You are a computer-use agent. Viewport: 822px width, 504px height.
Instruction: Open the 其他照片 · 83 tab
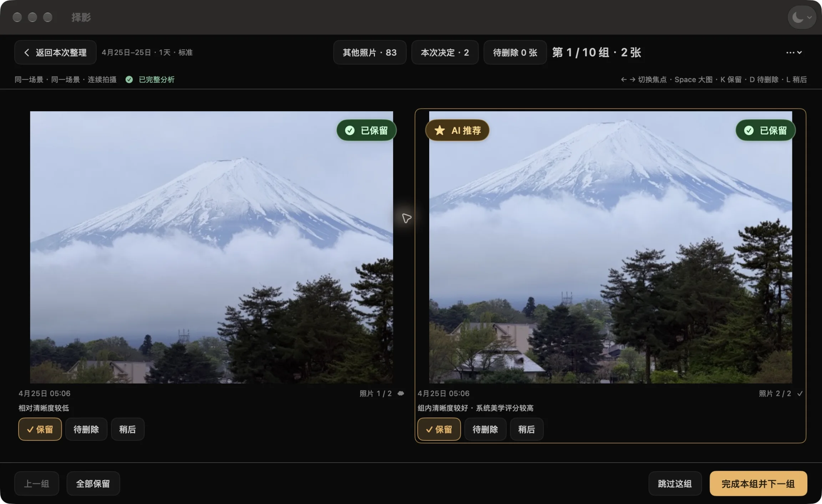point(370,52)
